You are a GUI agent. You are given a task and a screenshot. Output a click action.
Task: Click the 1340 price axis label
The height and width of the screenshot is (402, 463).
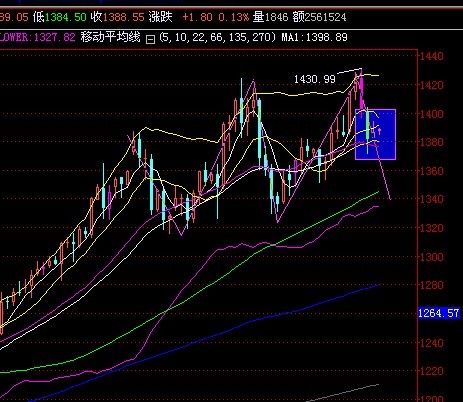point(432,199)
